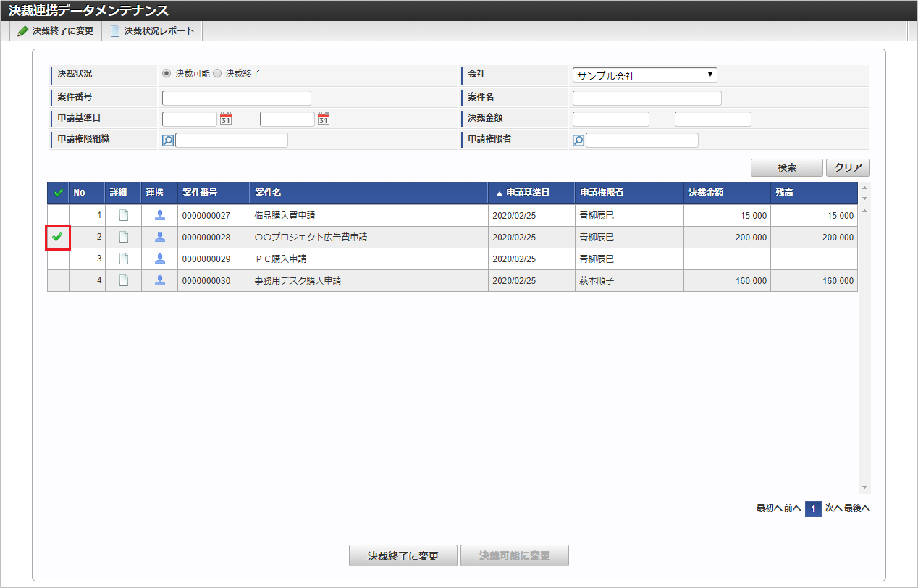
Task: Click linkage person icon for PC購入申請 row
Action: [160, 259]
